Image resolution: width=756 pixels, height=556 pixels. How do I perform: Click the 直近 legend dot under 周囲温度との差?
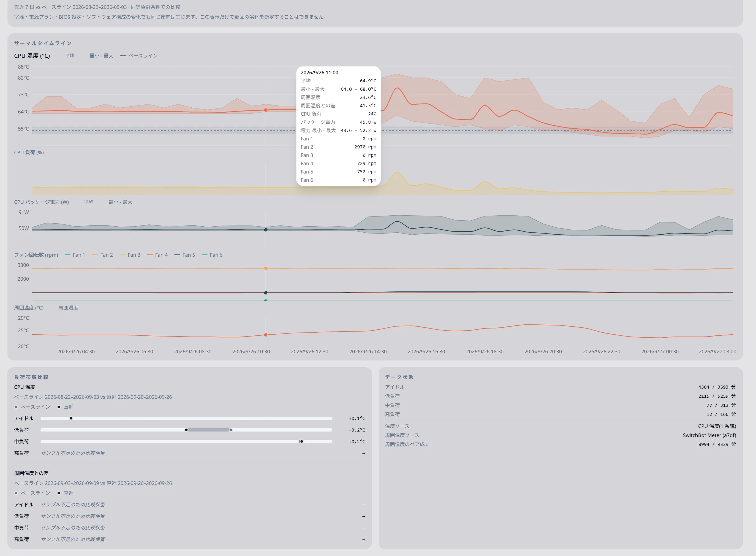click(59, 493)
